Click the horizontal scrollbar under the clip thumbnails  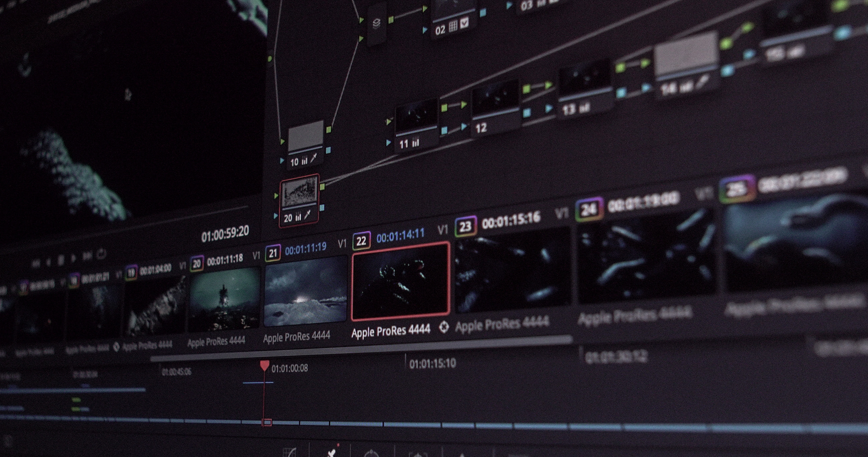362,348
